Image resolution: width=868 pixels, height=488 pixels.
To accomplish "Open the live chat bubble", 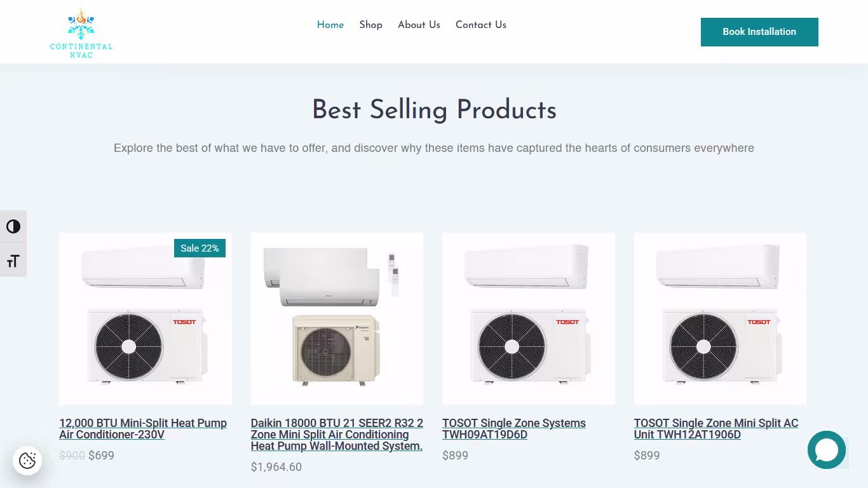I will [x=827, y=450].
